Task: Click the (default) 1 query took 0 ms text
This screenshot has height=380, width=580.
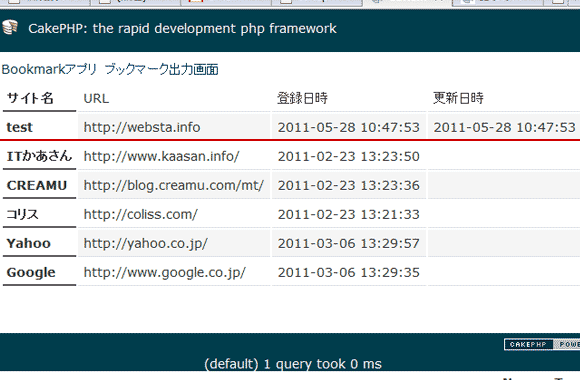Action: tap(293, 364)
